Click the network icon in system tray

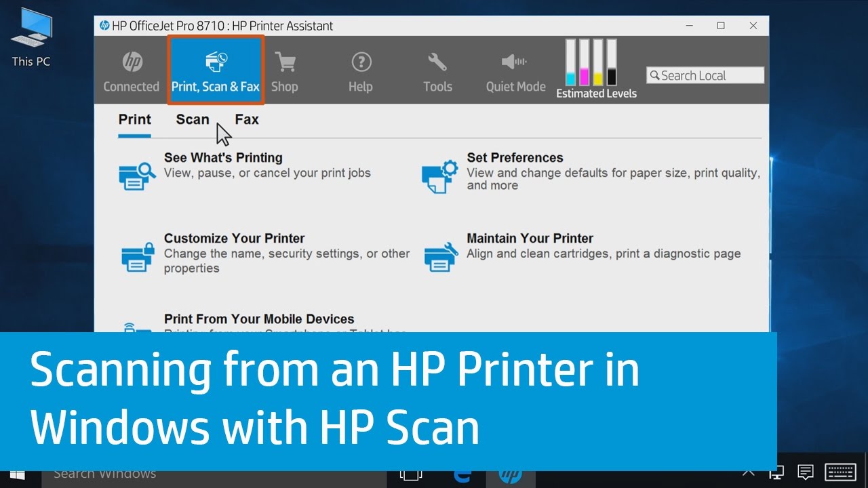click(x=778, y=472)
